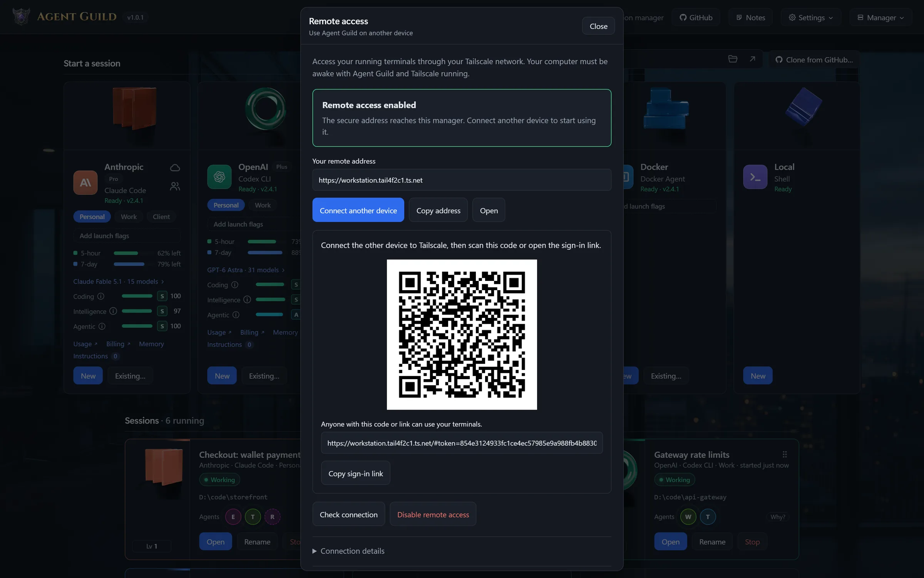Image resolution: width=924 pixels, height=578 pixels.
Task: Click the people icon on Anthropic card
Action: click(x=175, y=187)
